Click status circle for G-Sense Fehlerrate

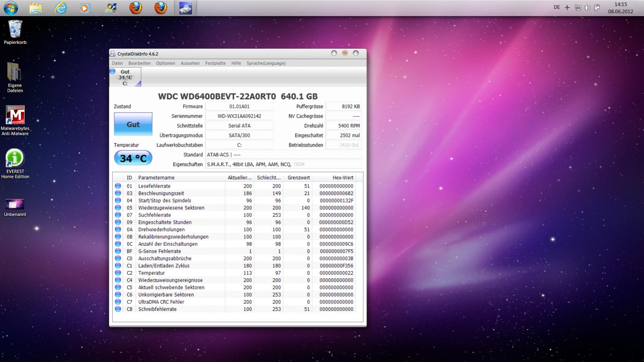coord(118,251)
